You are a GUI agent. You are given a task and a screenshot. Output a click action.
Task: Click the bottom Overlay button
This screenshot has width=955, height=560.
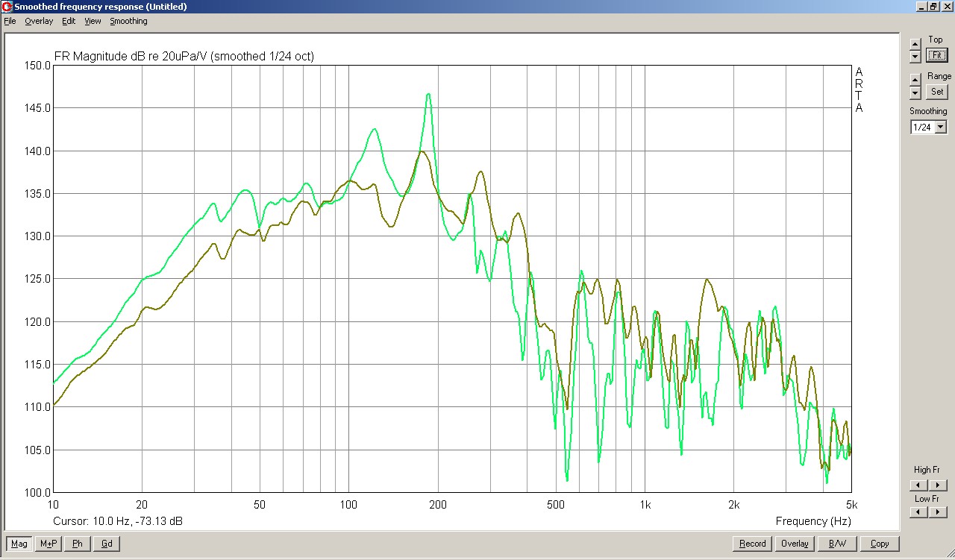point(795,544)
